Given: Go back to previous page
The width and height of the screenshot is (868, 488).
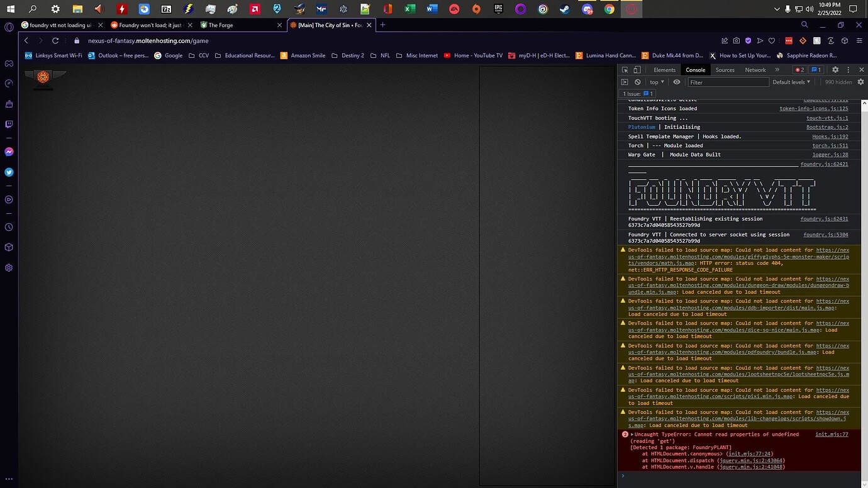Looking at the screenshot, I should click(x=26, y=40).
